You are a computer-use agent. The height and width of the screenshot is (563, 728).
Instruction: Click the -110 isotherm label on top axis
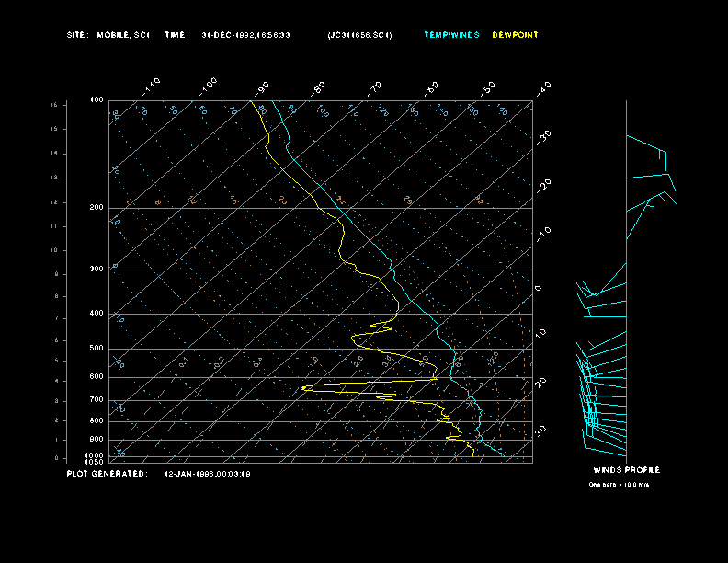[x=151, y=87]
